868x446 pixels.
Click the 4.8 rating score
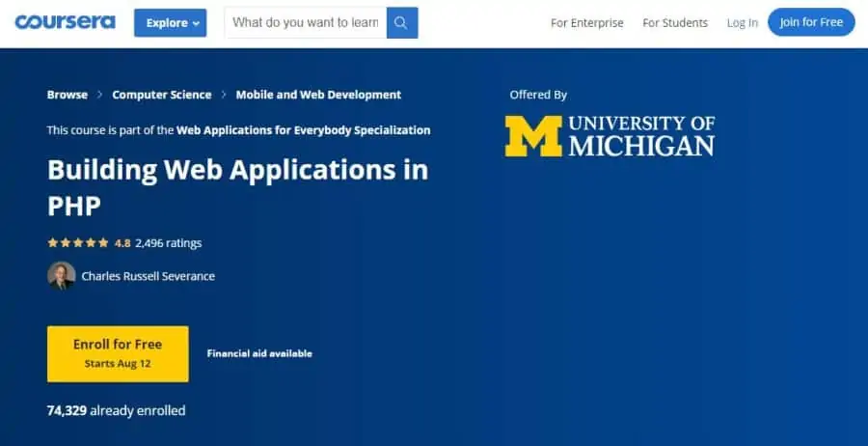pos(122,242)
